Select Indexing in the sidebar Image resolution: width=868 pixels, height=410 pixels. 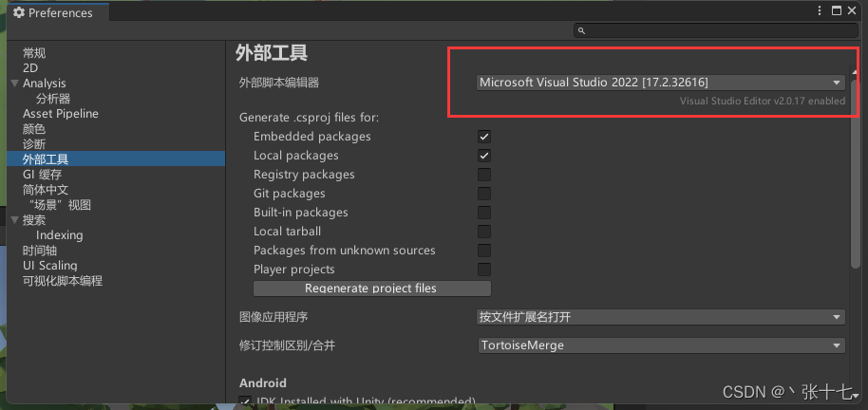pyautogui.click(x=59, y=235)
